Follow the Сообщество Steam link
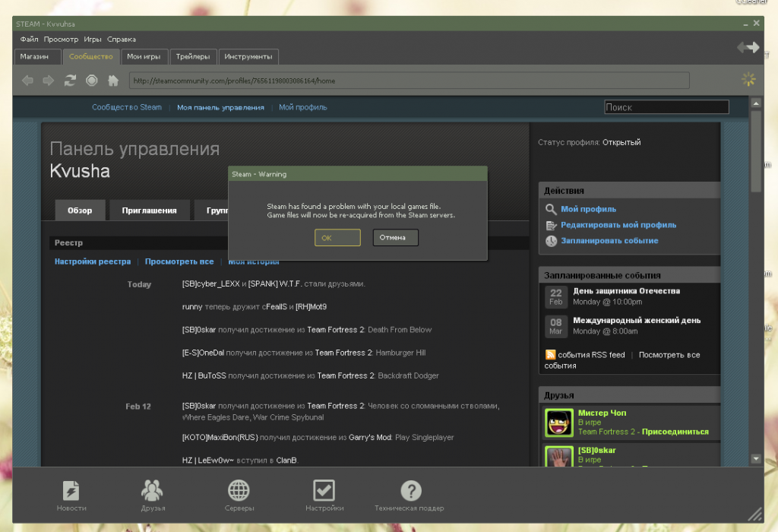778x532 pixels. click(127, 107)
